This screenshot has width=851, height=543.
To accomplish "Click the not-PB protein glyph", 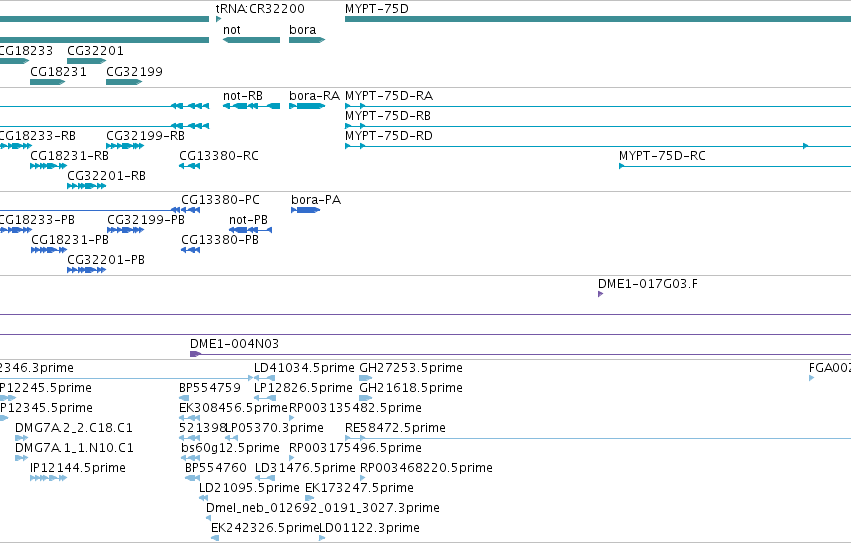I will (250, 230).
